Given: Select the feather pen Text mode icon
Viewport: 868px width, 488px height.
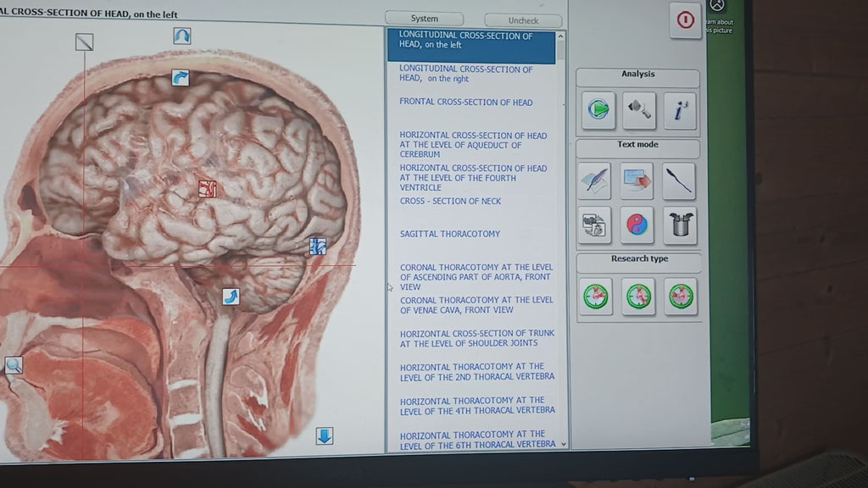Looking at the screenshot, I should [x=594, y=180].
